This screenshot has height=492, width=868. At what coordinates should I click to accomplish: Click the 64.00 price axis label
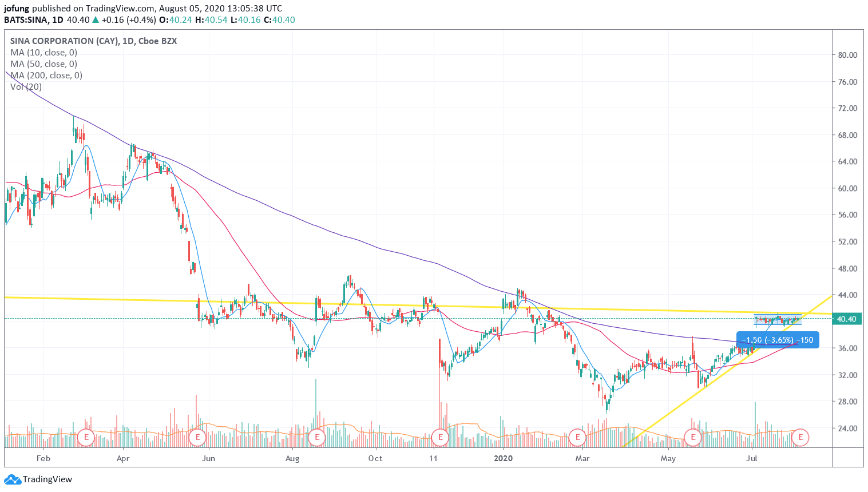click(847, 162)
